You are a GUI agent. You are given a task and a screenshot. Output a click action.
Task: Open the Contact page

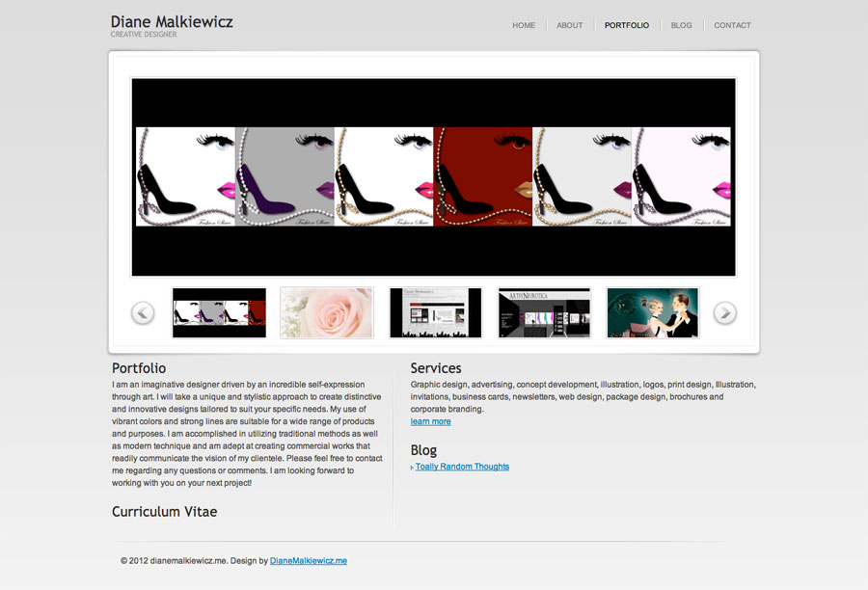[x=732, y=26]
